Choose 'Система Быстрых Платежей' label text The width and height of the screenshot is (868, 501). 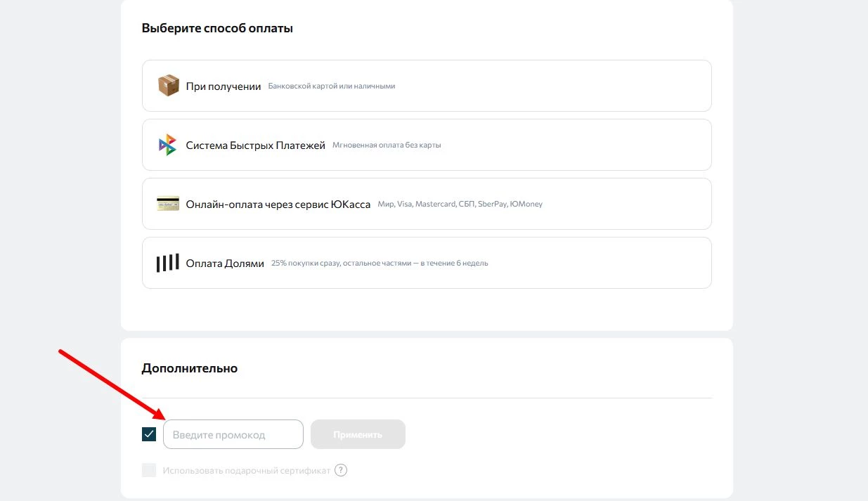coord(255,145)
